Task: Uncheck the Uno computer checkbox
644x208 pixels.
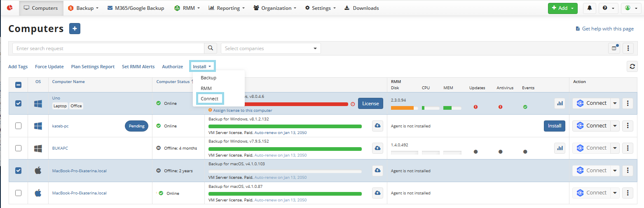Action: pos(19,104)
